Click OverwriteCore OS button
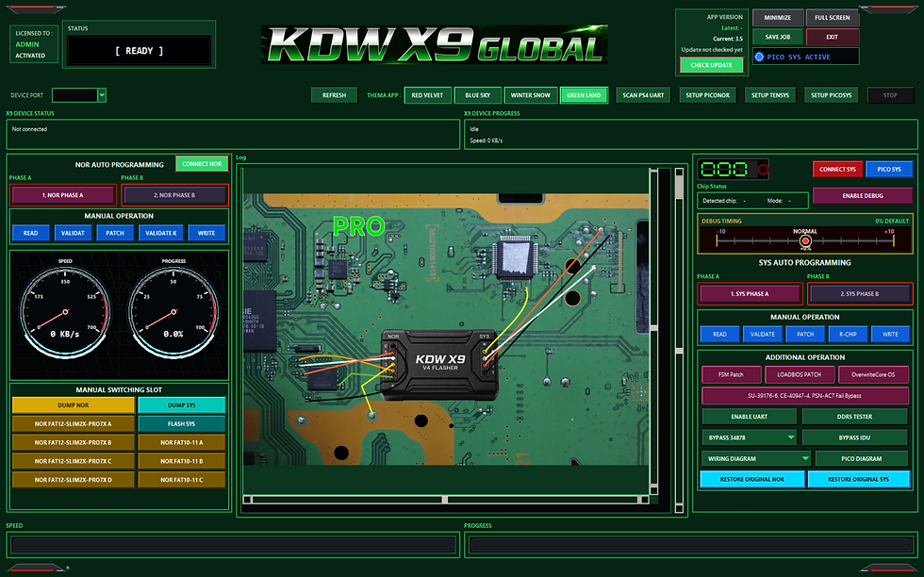 click(x=873, y=374)
